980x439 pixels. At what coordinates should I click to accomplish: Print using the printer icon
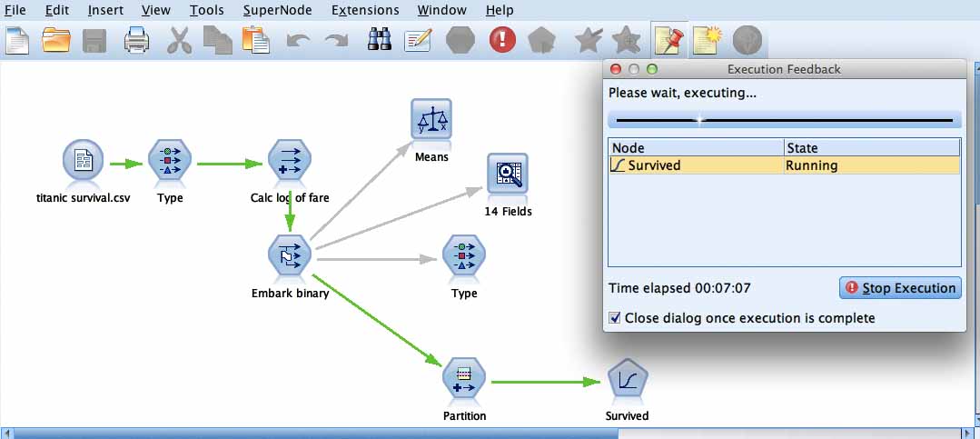(x=136, y=41)
